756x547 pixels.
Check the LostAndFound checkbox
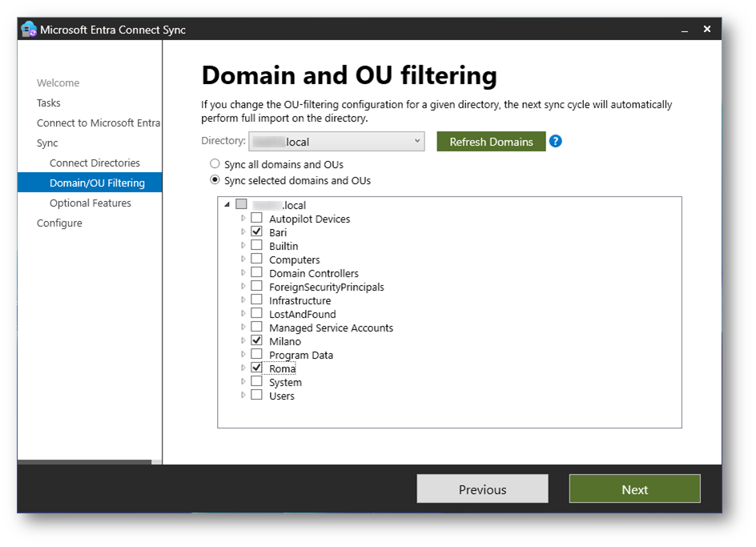(x=257, y=313)
